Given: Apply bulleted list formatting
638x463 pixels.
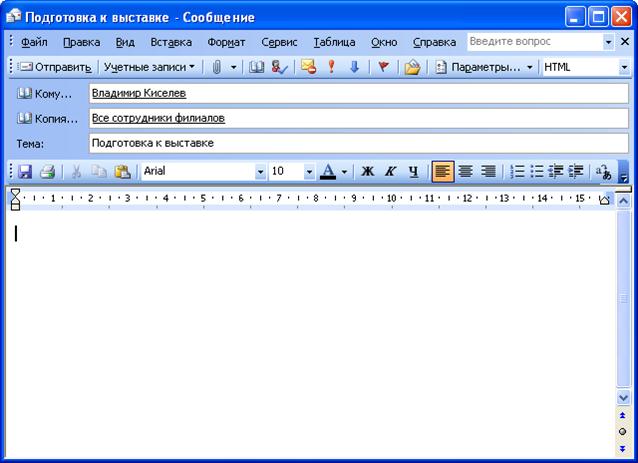Looking at the screenshot, I should coord(537,171).
